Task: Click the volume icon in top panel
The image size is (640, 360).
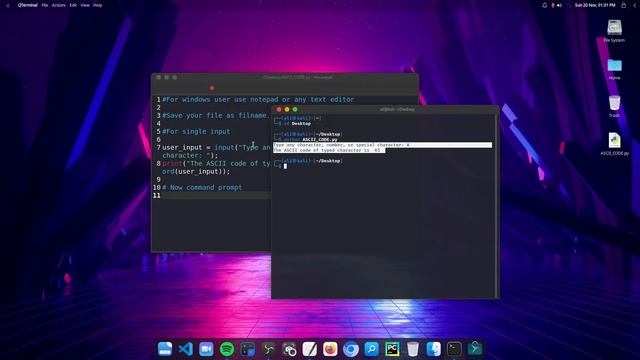Action: pyautogui.click(x=560, y=5)
